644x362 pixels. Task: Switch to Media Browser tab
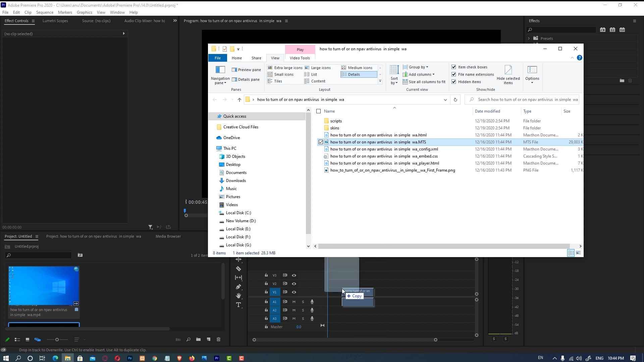(x=168, y=236)
